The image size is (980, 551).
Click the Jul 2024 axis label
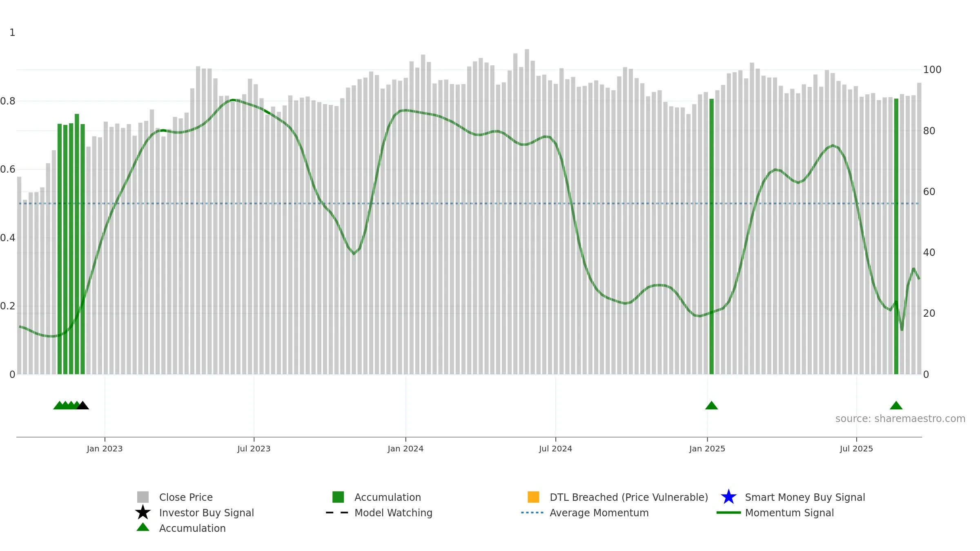click(x=555, y=449)
